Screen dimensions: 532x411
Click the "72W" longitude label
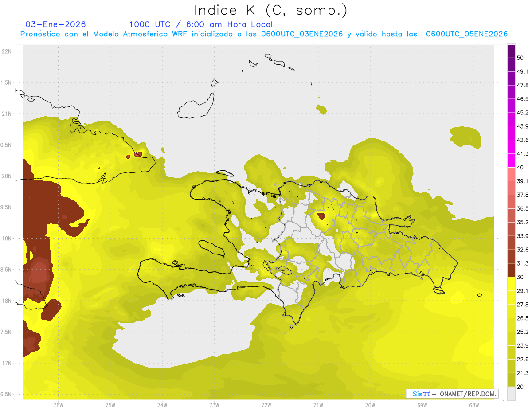click(x=266, y=405)
